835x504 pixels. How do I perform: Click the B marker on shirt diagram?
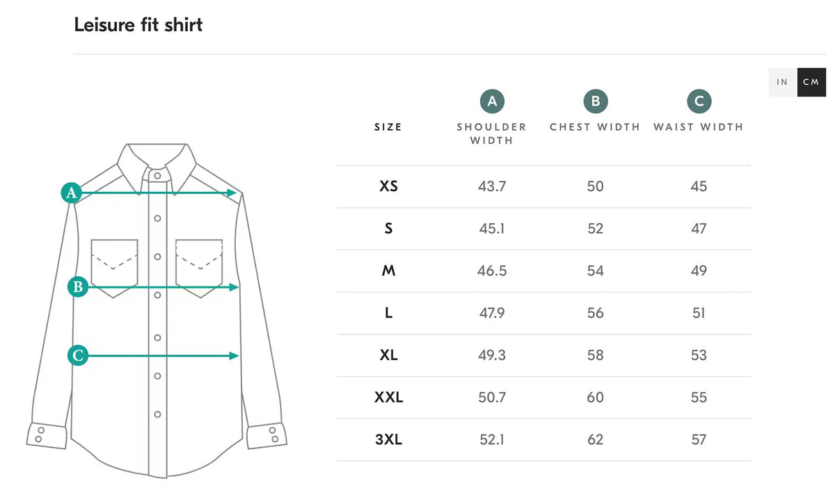pos(78,286)
